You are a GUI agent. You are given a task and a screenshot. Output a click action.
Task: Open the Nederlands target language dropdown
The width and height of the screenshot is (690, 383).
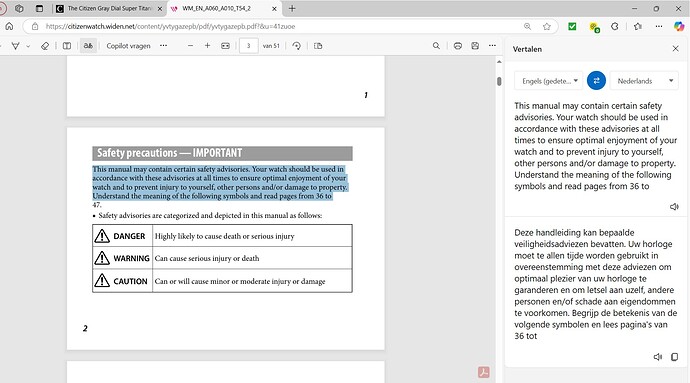(644, 81)
